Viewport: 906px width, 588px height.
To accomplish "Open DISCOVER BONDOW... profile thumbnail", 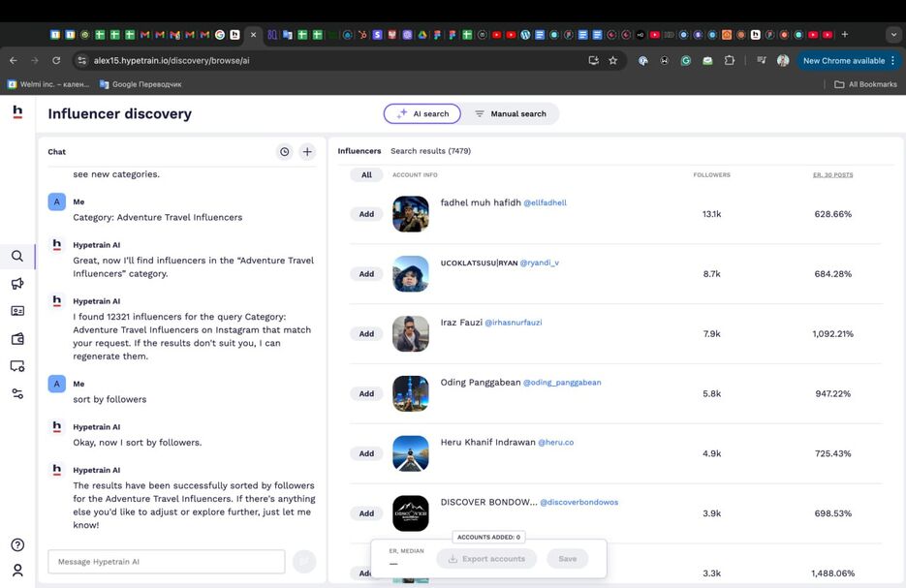I will 411,513.
